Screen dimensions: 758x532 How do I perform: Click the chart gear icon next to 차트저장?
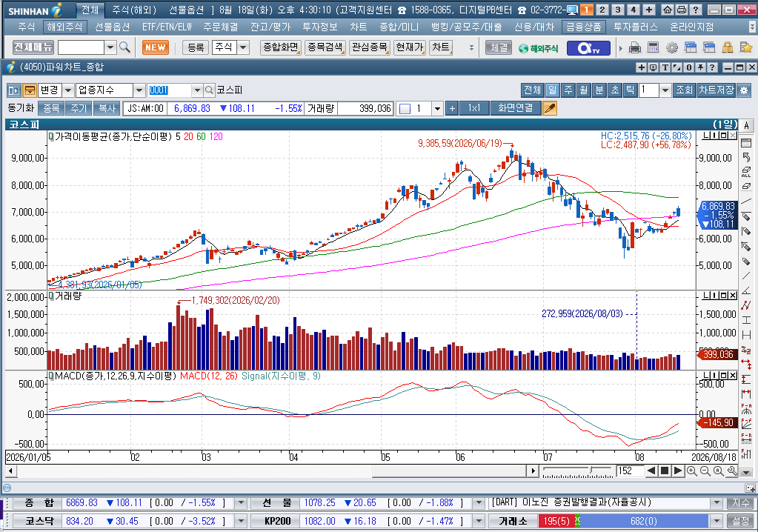pyautogui.click(x=745, y=90)
